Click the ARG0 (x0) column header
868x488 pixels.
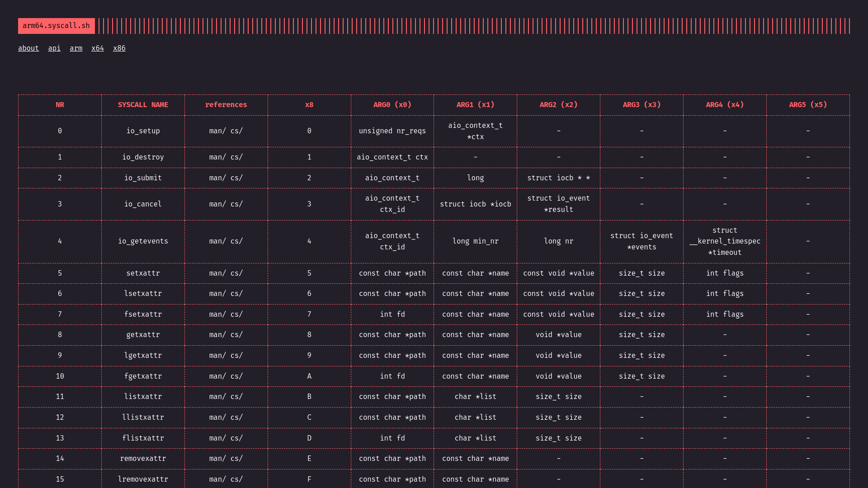point(392,105)
